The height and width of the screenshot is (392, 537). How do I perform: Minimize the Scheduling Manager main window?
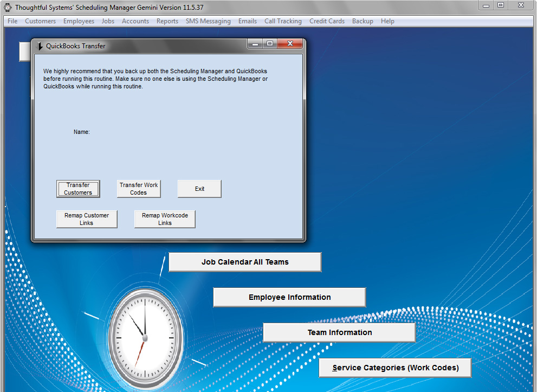click(x=486, y=5)
